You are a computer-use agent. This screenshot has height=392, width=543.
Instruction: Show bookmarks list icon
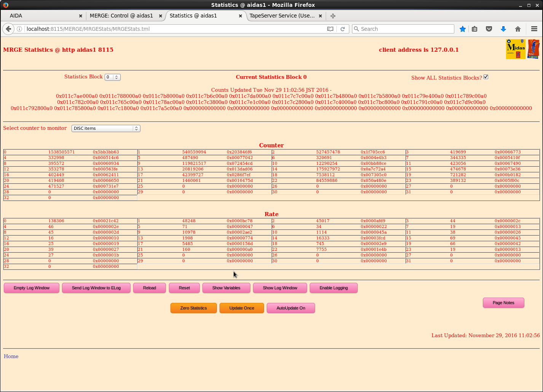click(x=475, y=29)
